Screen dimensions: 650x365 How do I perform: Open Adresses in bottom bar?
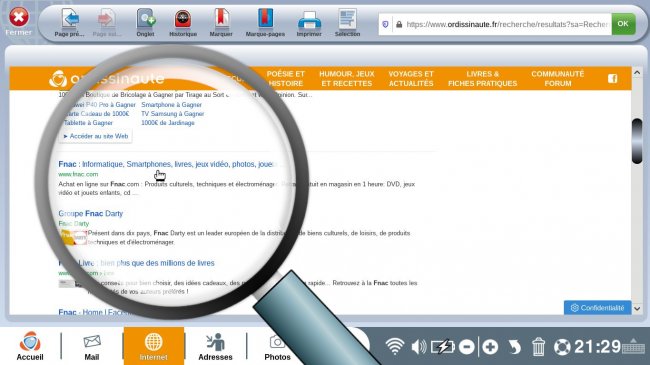click(x=215, y=347)
